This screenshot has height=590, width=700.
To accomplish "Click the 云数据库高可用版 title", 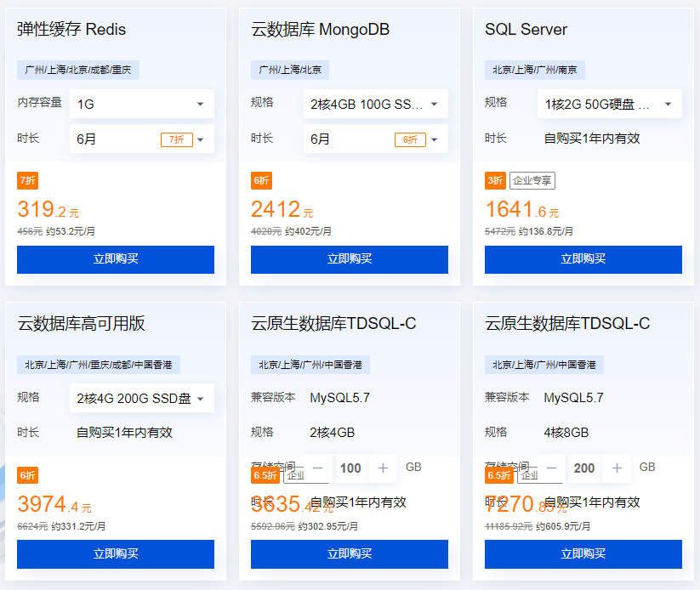I will click(82, 324).
